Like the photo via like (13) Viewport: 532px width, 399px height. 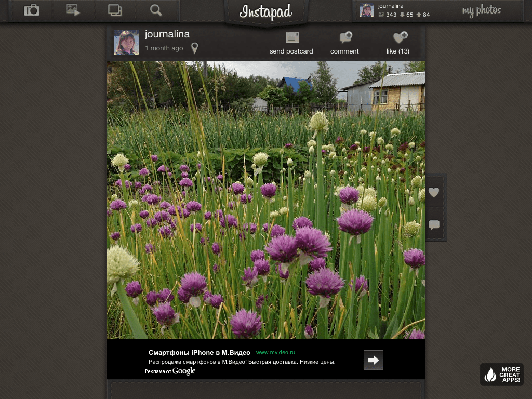399,38
